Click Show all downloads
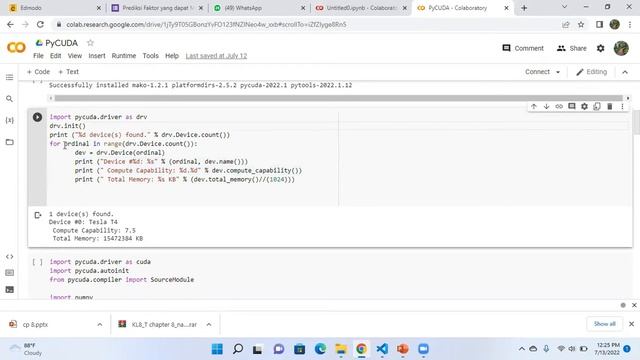This screenshot has width=640, height=360. pyautogui.click(x=604, y=324)
